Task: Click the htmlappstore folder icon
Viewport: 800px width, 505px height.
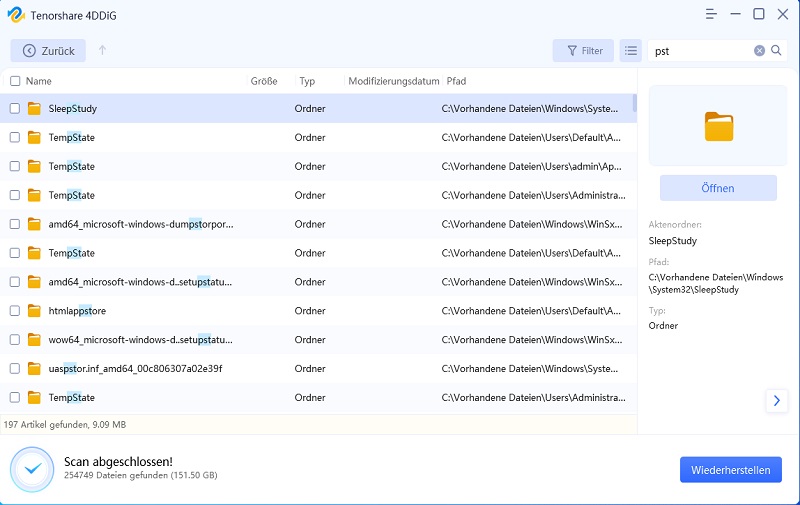Action: tap(34, 311)
